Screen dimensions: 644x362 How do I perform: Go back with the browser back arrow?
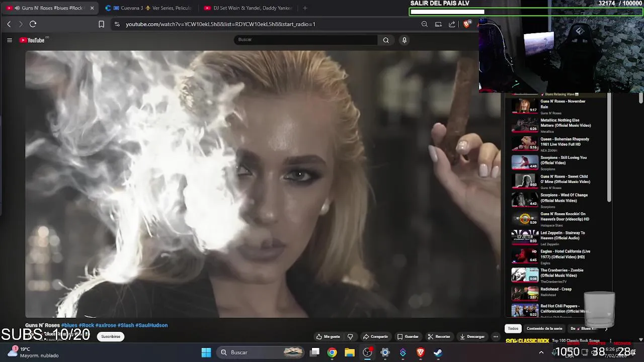(9, 24)
